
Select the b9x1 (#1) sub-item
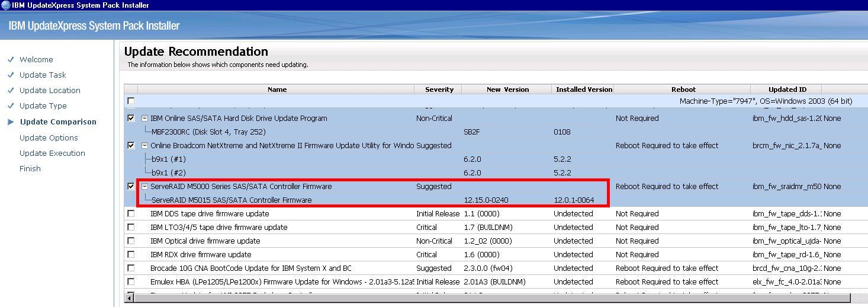tap(169, 159)
